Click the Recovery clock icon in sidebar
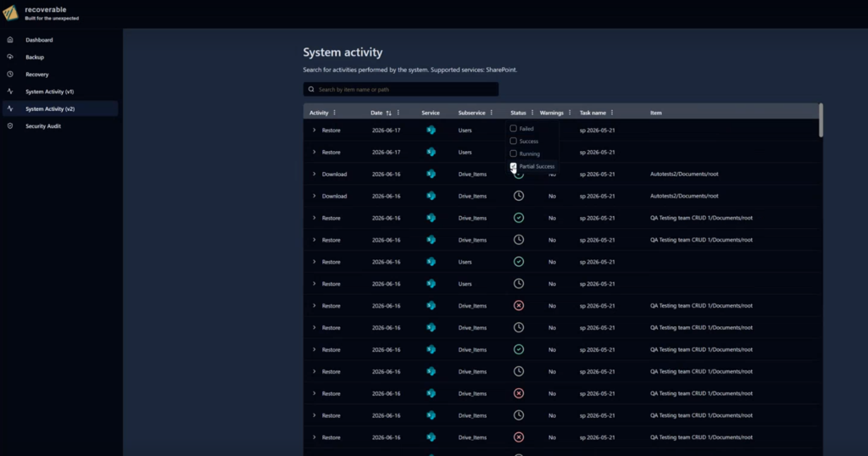Screen dimensions: 868x456 click(10, 74)
